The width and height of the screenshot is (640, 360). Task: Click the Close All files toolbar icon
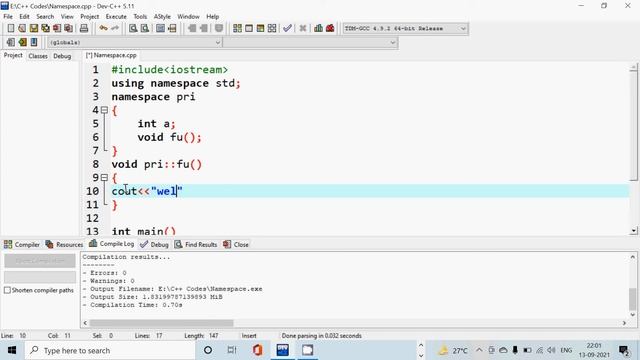tap(69, 28)
